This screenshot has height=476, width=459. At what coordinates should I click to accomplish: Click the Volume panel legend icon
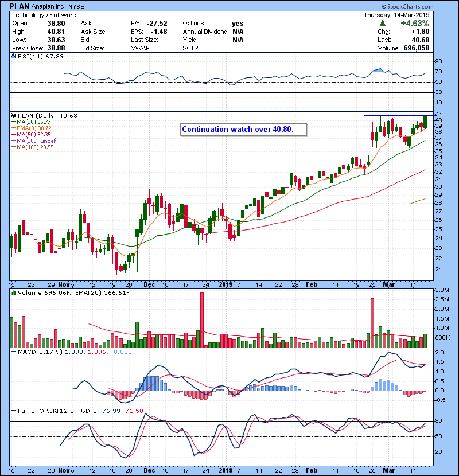(x=13, y=292)
